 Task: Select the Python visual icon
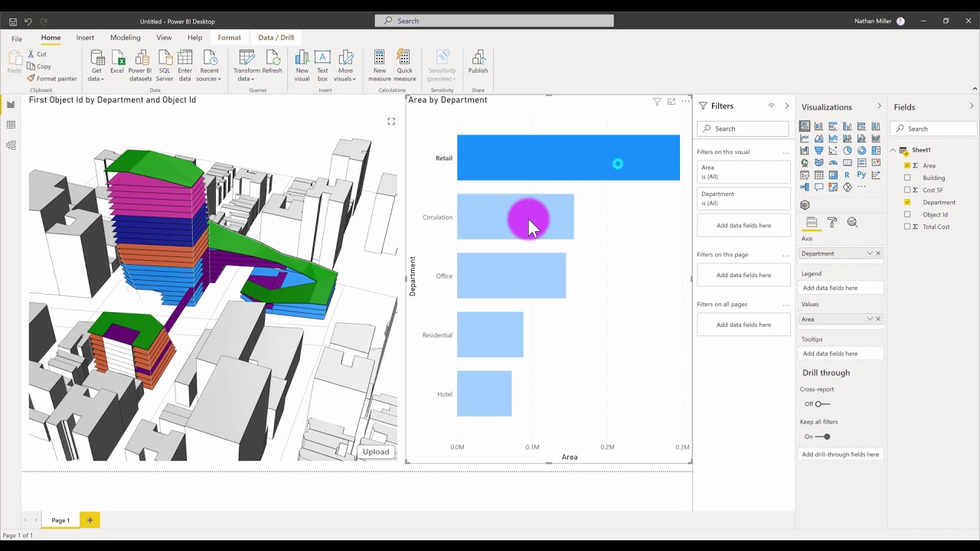(861, 175)
